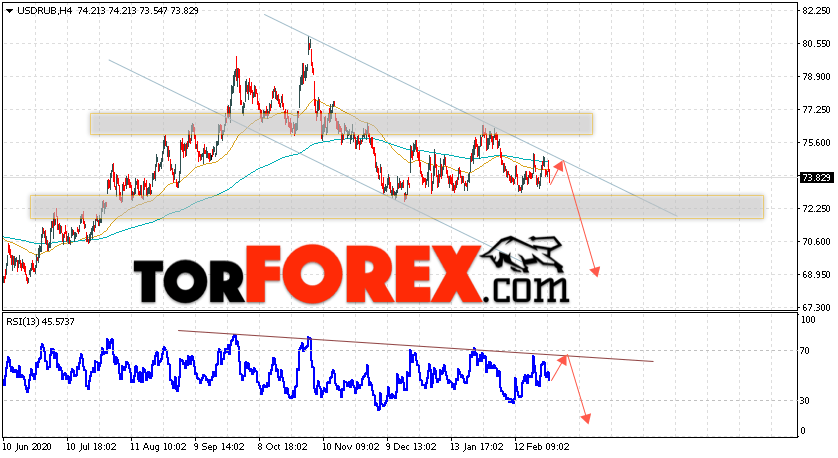Select the upper grey resistance zone rectangle
Image resolution: width=838 pixels, height=458 pixels.
pos(341,123)
